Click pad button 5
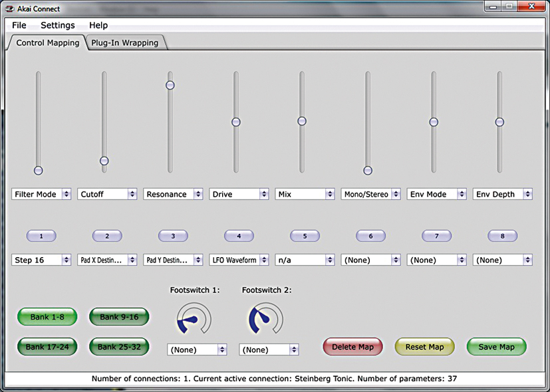The width and height of the screenshot is (550, 392). tap(305, 236)
